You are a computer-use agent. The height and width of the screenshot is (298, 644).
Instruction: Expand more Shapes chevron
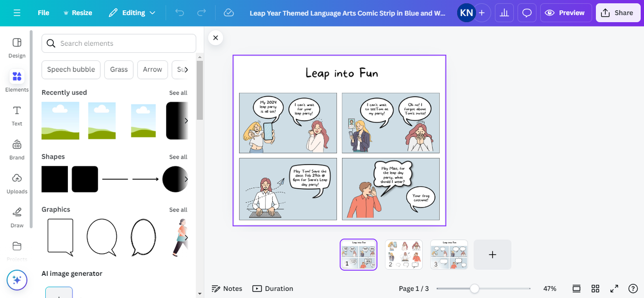(186, 179)
